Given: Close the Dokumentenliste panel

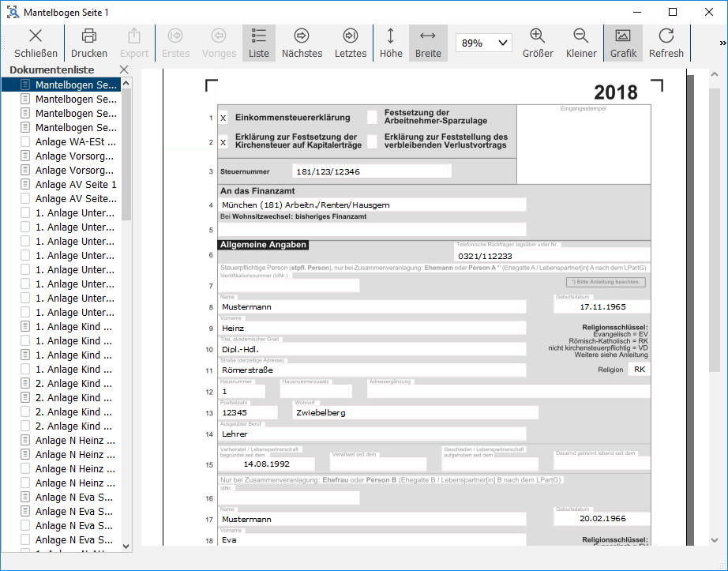Looking at the screenshot, I should [x=124, y=69].
